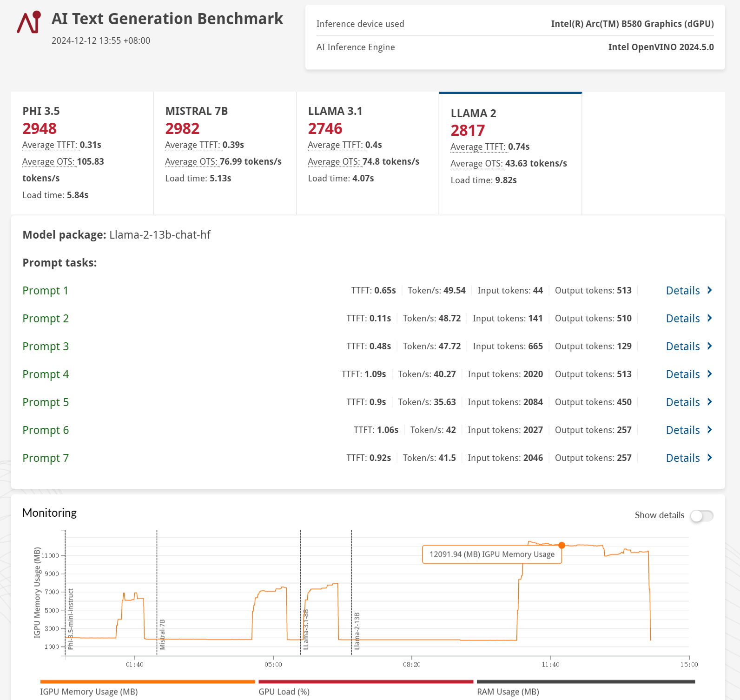Toggle the Show details switch
Image resolution: width=740 pixels, height=700 pixels.
(x=701, y=516)
